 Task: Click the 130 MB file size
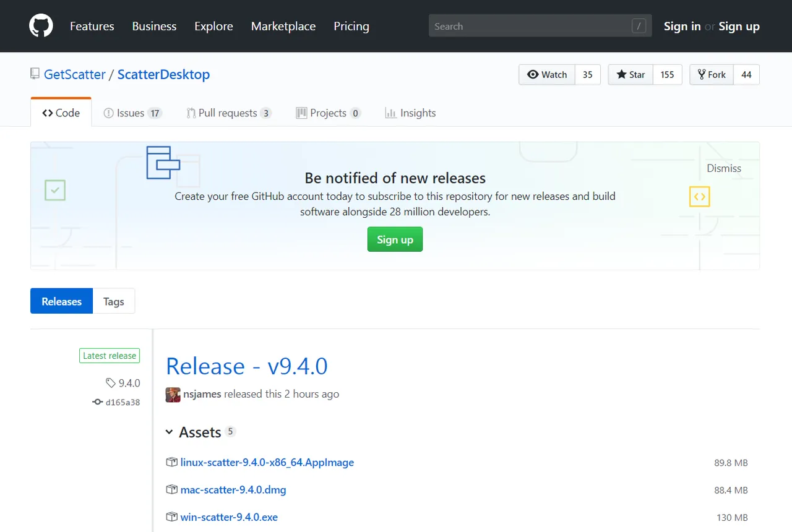point(733,517)
